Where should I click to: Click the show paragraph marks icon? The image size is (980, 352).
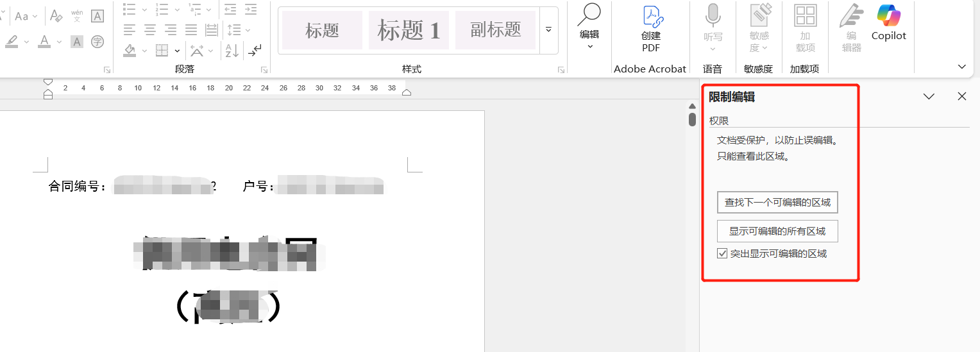click(x=255, y=49)
